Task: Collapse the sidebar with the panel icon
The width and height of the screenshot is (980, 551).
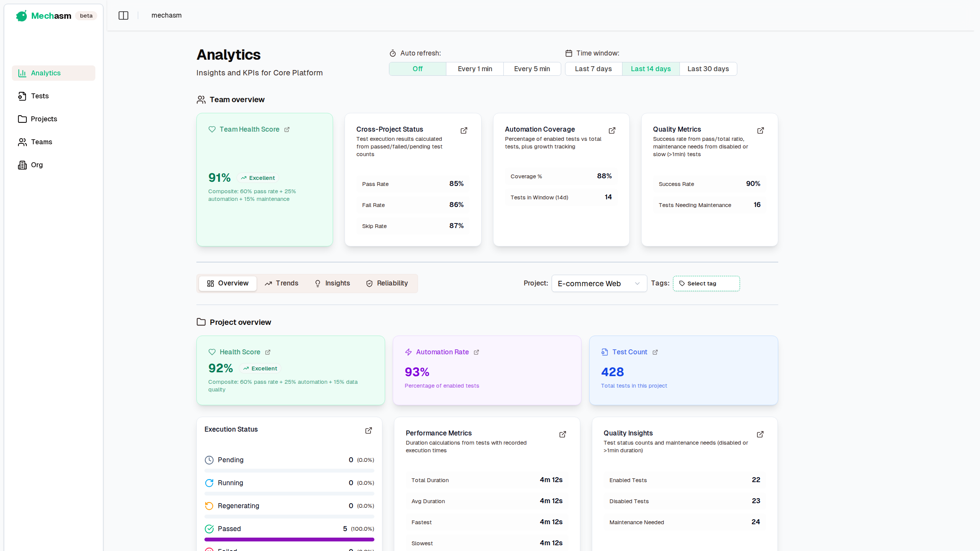Action: coord(123,15)
